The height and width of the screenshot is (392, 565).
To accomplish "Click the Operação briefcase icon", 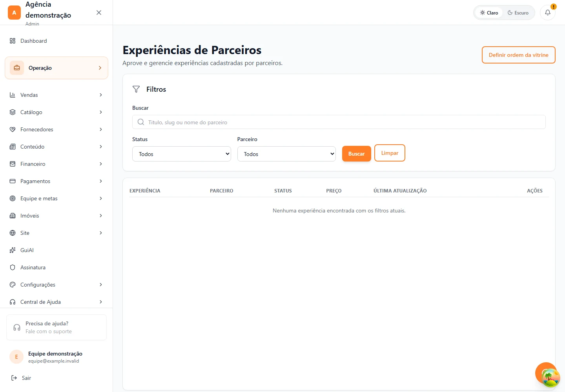I will [17, 68].
